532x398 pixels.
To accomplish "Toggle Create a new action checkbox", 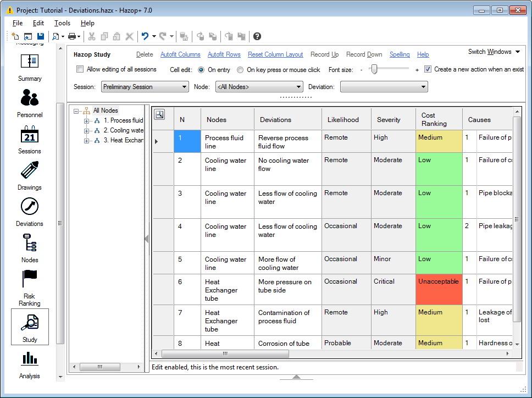I will 427,70.
